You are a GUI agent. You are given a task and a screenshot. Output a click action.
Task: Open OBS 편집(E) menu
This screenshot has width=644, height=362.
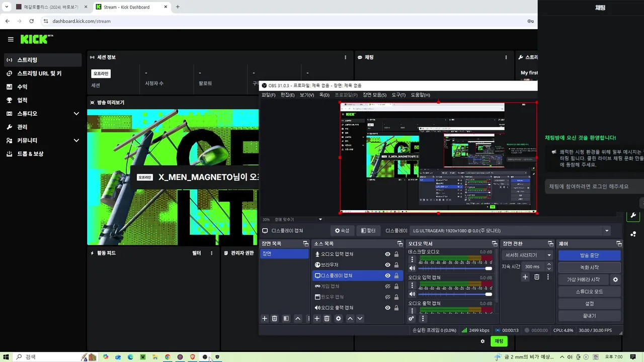point(287,95)
